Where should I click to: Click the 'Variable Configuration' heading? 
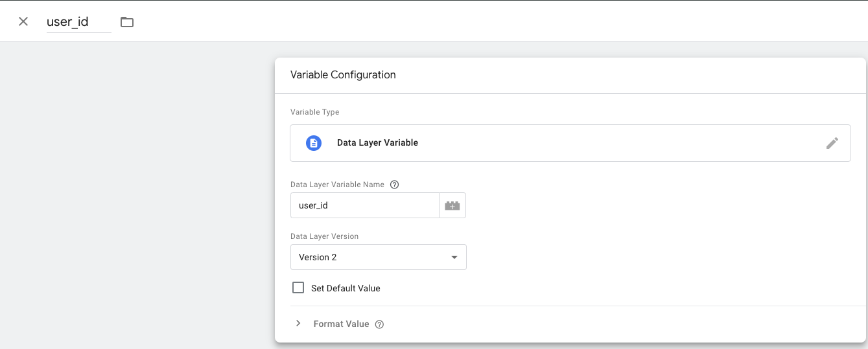click(x=343, y=75)
